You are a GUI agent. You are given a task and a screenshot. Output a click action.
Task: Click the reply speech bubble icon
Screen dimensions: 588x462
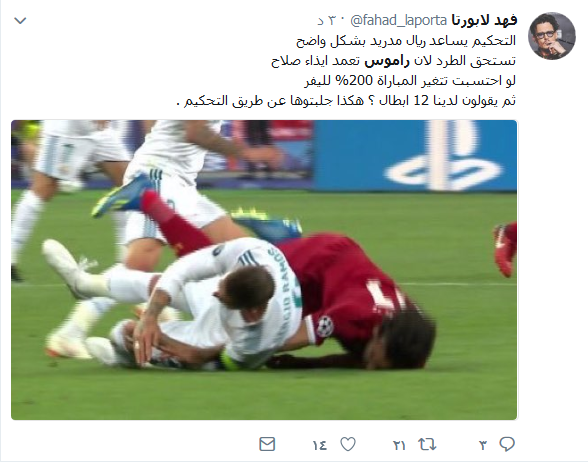[x=507, y=444]
